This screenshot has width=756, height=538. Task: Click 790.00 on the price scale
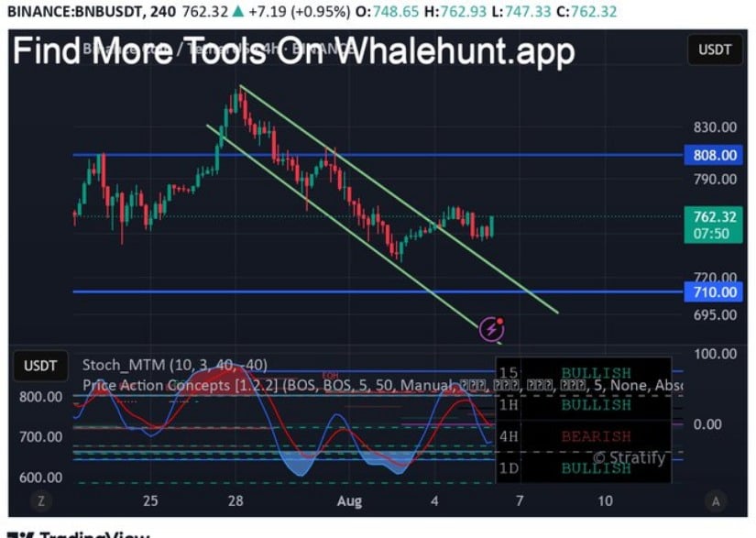pyautogui.click(x=715, y=180)
